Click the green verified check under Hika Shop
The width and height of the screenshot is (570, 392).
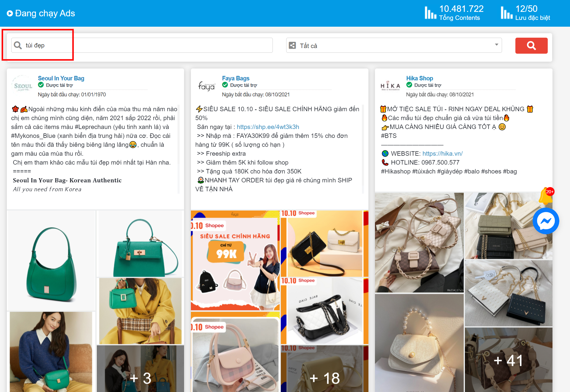point(409,85)
